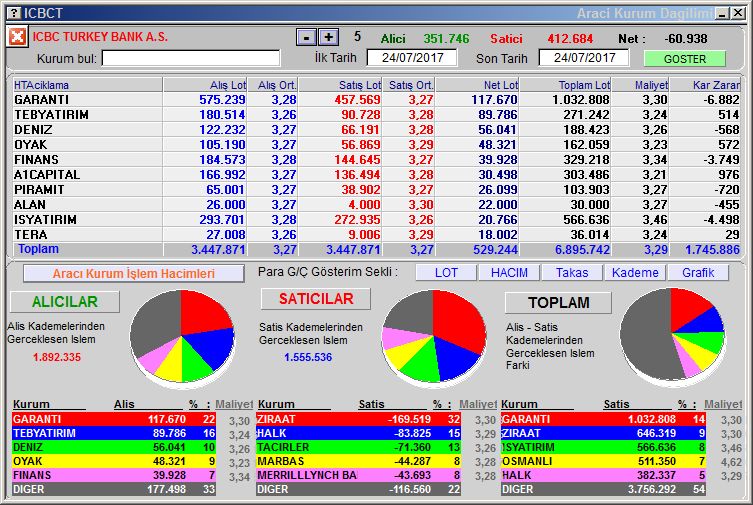Viewport: 753px width, 505px height.
Task: Select the OYAK row in top table
Action: (x=376, y=144)
